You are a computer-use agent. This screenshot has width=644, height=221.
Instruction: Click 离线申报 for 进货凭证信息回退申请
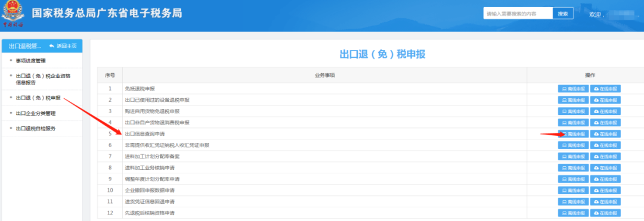tap(573, 202)
